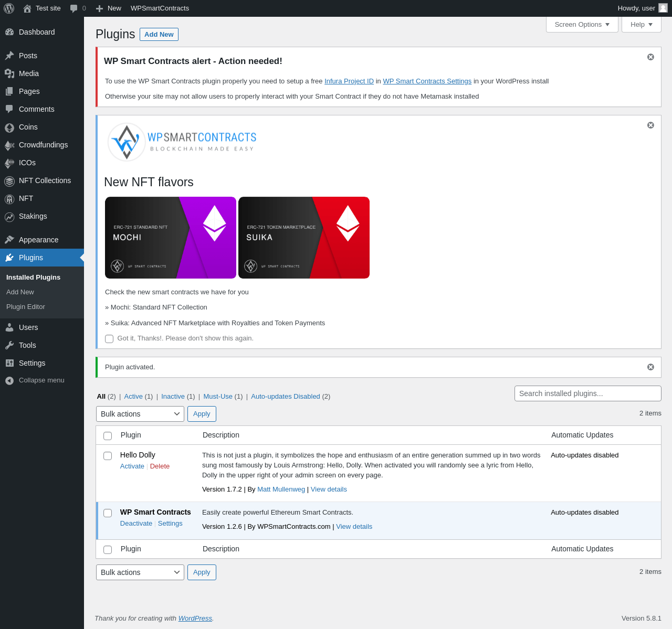Toggle select-all checkbox in table header

click(x=108, y=436)
